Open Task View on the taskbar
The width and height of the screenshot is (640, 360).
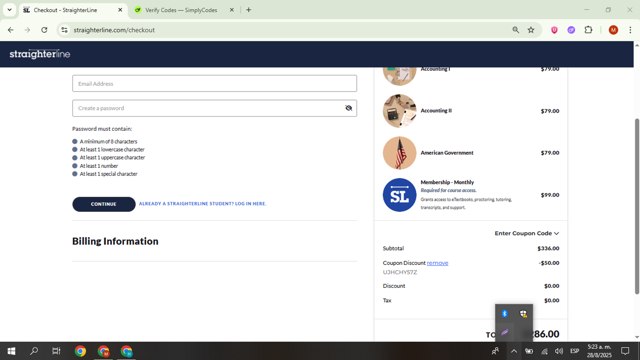pos(56,351)
